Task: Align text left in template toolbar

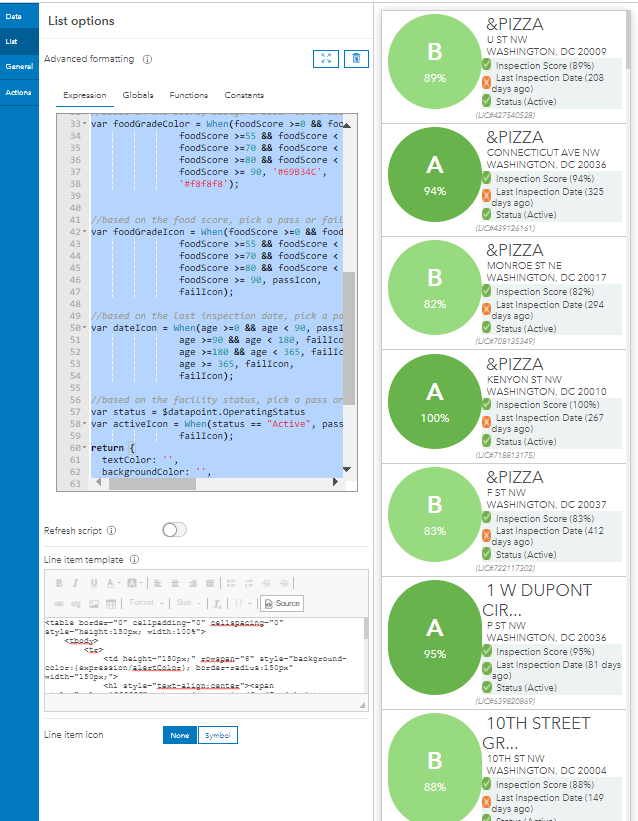Action: click(158, 583)
